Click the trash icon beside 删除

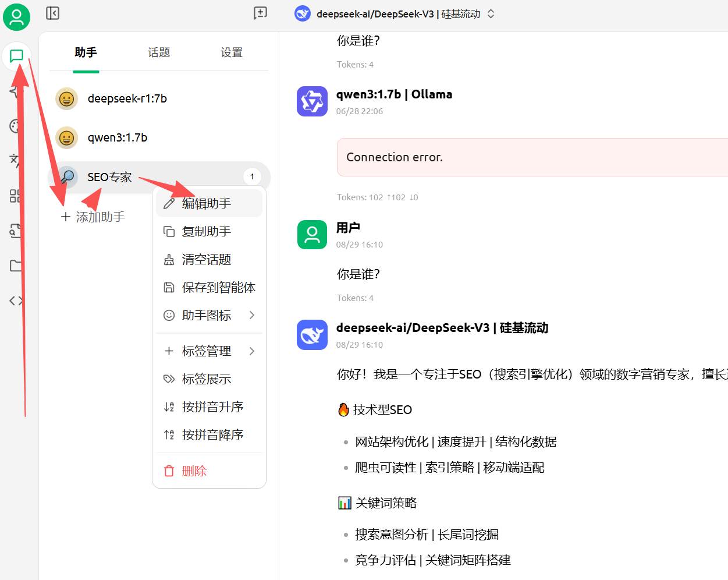[169, 471]
